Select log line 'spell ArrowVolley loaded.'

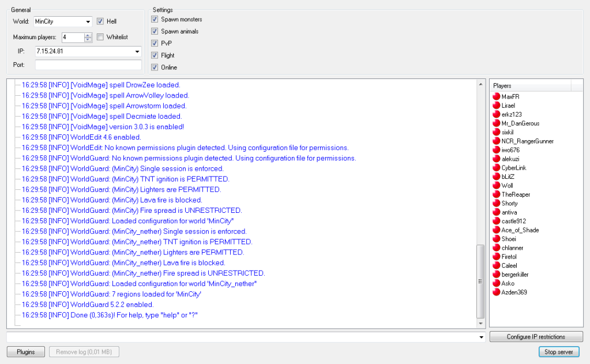pos(106,96)
